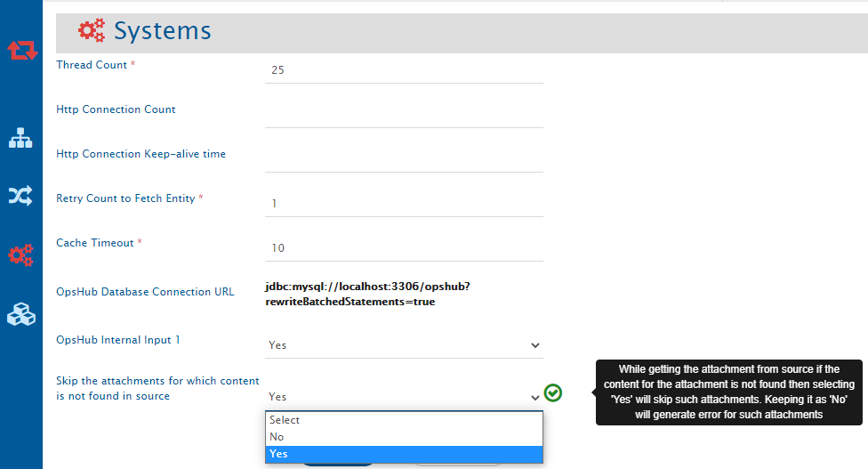Click the Http Connection Keep-alive time field
868x469 pixels.
404,158
